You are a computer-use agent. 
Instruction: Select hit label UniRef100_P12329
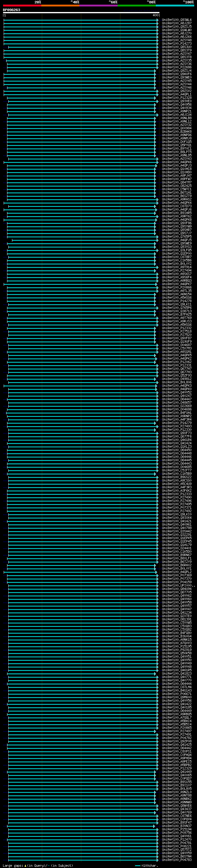click(177, 768)
